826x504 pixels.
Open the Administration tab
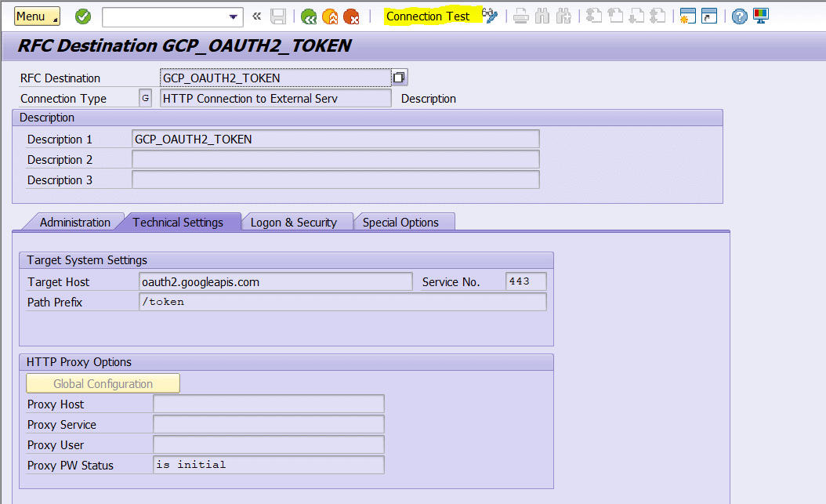75,222
